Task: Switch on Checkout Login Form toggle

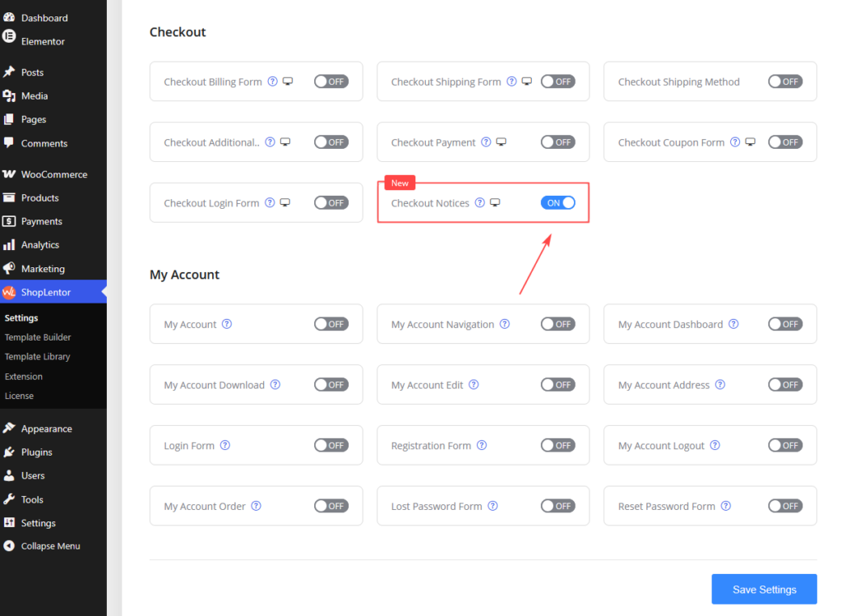Action: coord(331,203)
